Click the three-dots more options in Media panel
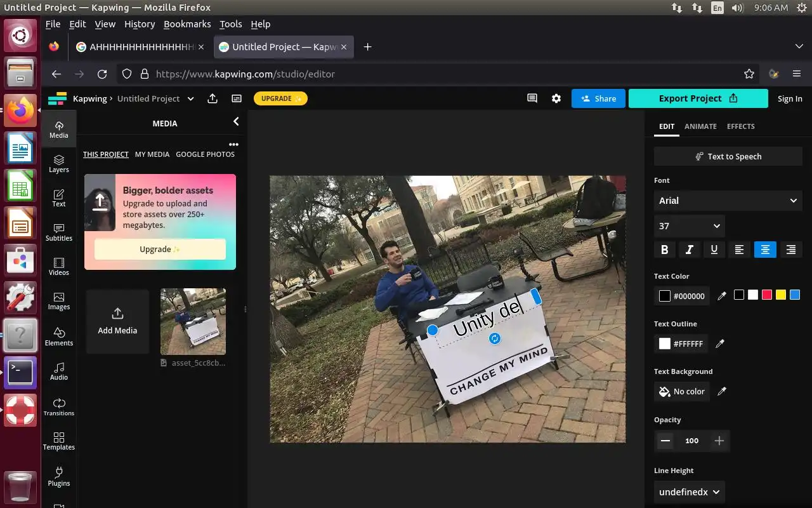This screenshot has height=508, width=812. pos(233,145)
